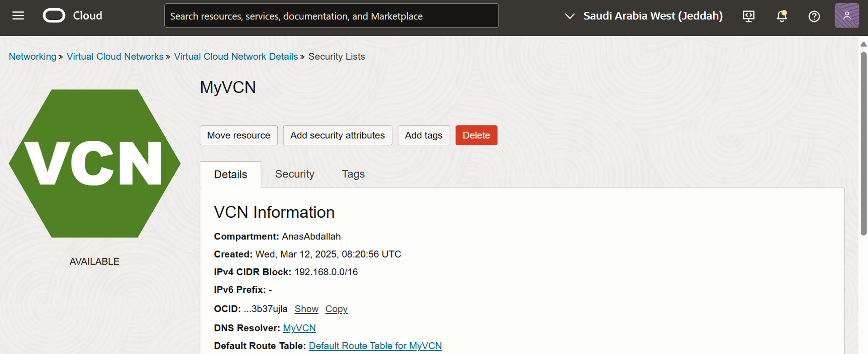Click Add security attributes button
The height and width of the screenshot is (354, 868).
(x=337, y=135)
